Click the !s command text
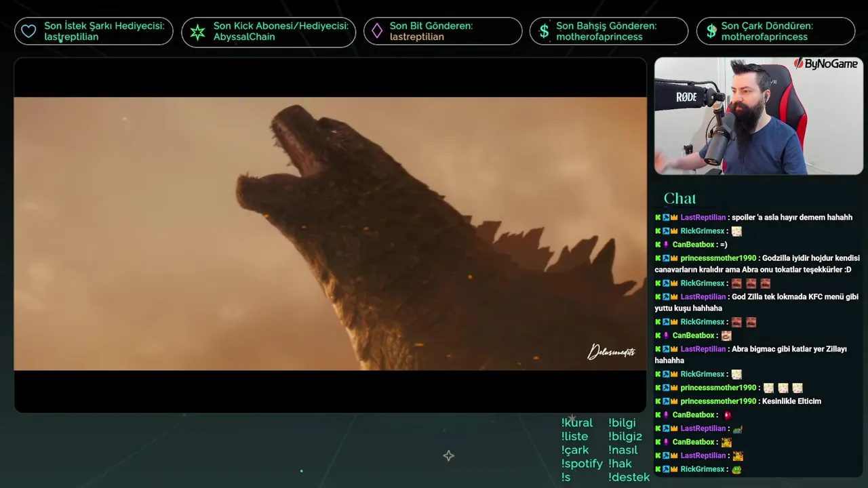 (566, 477)
